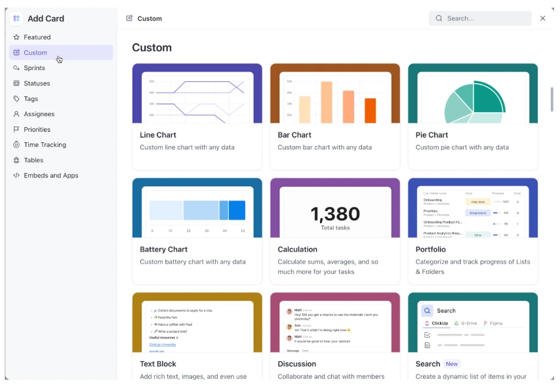Click 'Custom bar chart with any data'
Viewport: 560px width, 392px height.
click(325, 147)
